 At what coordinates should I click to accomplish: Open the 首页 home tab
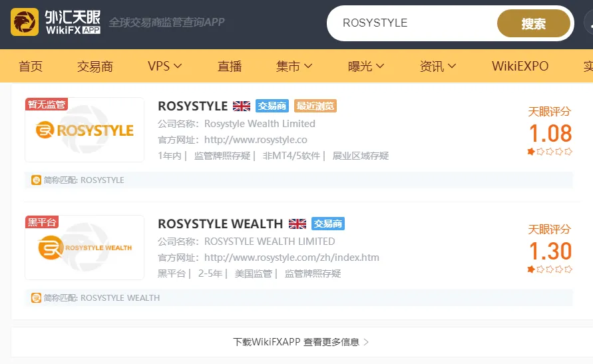tap(31, 66)
